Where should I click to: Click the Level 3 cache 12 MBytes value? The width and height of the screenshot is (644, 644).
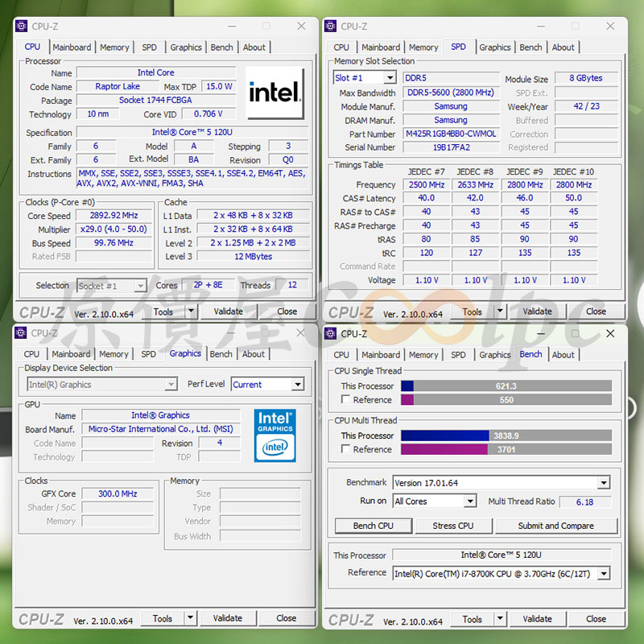[253, 256]
